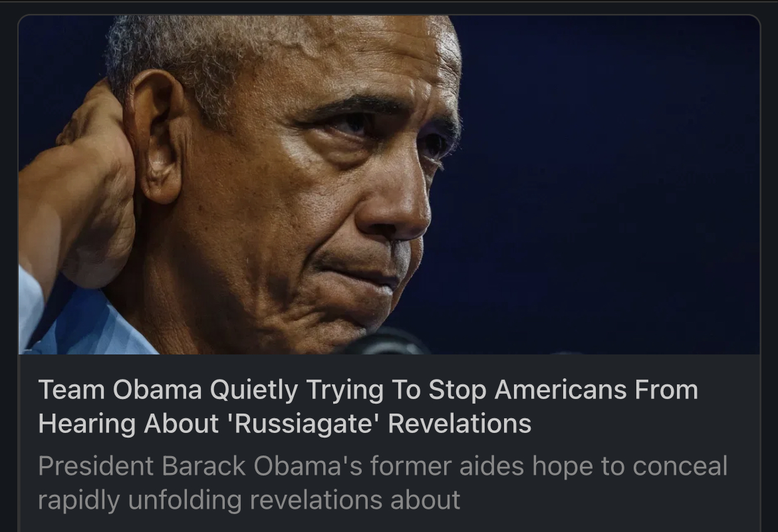Open the article preview photo
The image size is (778, 532).
coord(389,185)
